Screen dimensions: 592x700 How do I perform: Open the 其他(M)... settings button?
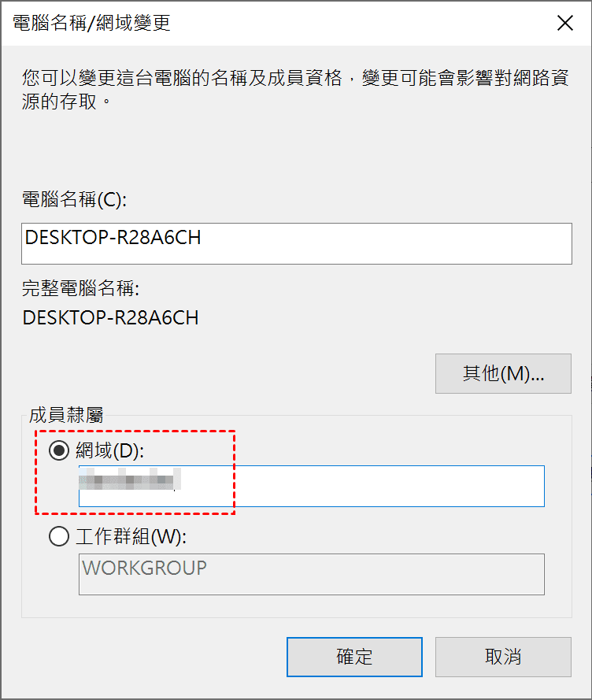click(503, 372)
